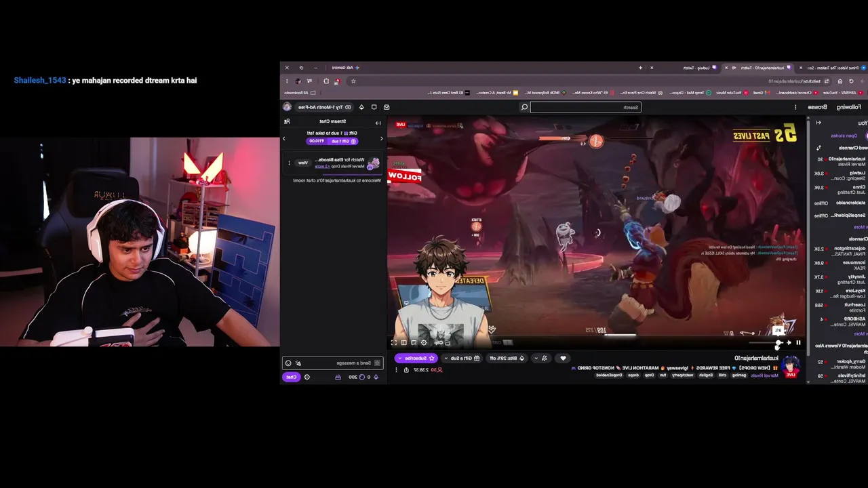Open the Chrome three-dot menu
Image resolution: width=868 pixels, height=488 pixels.
pos(287,81)
